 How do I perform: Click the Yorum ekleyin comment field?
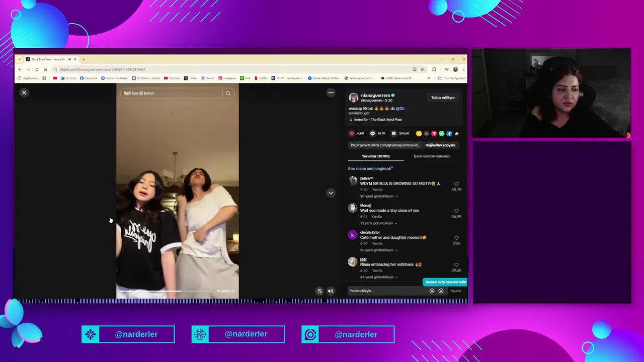(387, 291)
